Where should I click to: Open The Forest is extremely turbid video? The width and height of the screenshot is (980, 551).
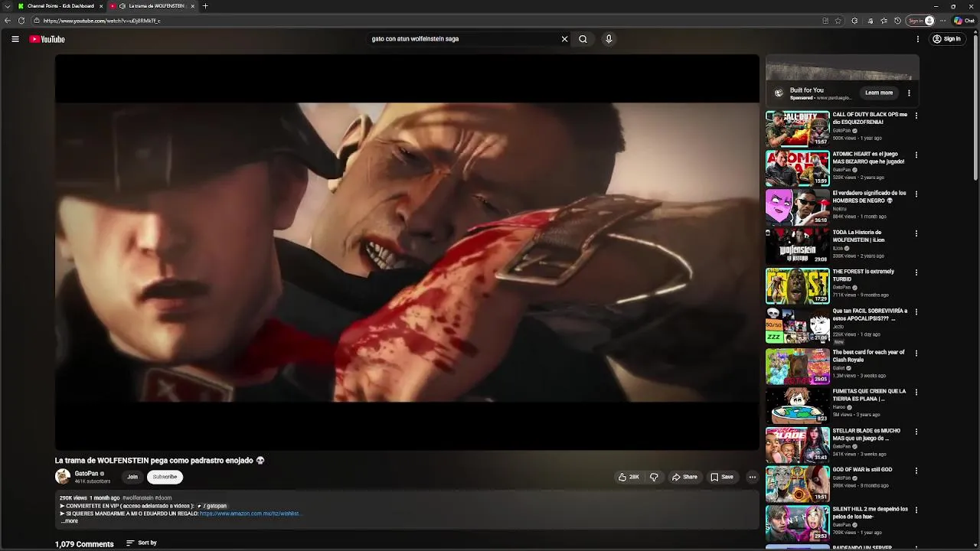coord(797,285)
